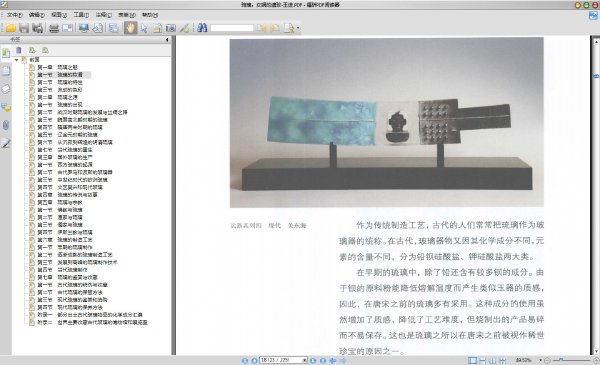
Task: Click the previous view blue arrow
Action: coord(333,360)
